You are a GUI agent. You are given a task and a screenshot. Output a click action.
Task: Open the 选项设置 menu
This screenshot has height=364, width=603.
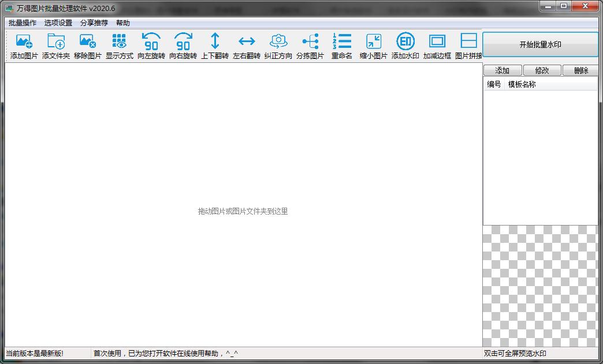click(x=58, y=22)
